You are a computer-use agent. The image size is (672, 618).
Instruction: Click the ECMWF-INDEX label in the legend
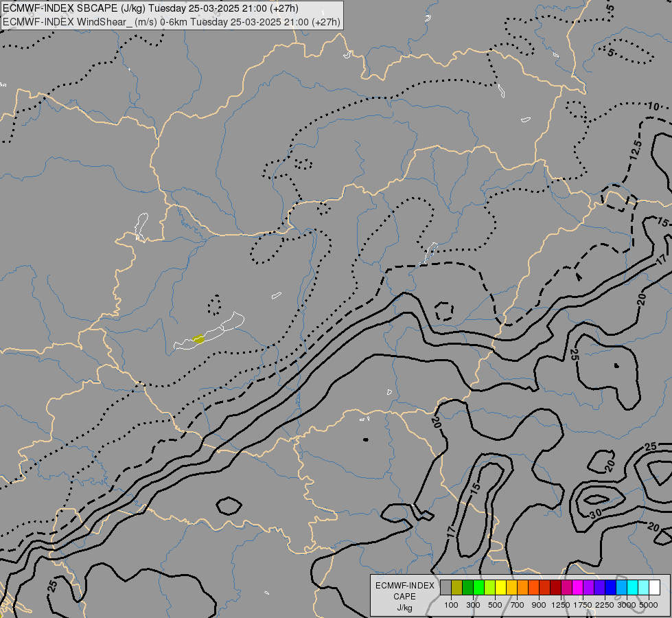pos(405,586)
